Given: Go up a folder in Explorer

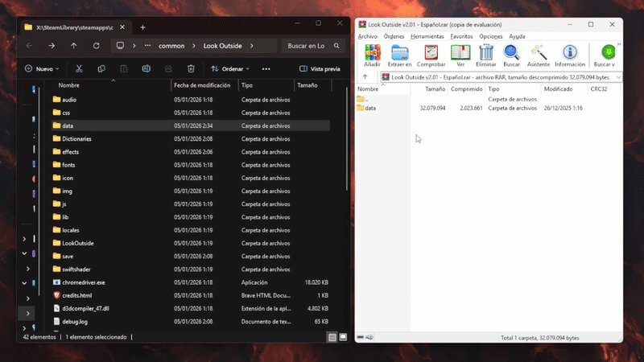Looking at the screenshot, I should (x=74, y=46).
